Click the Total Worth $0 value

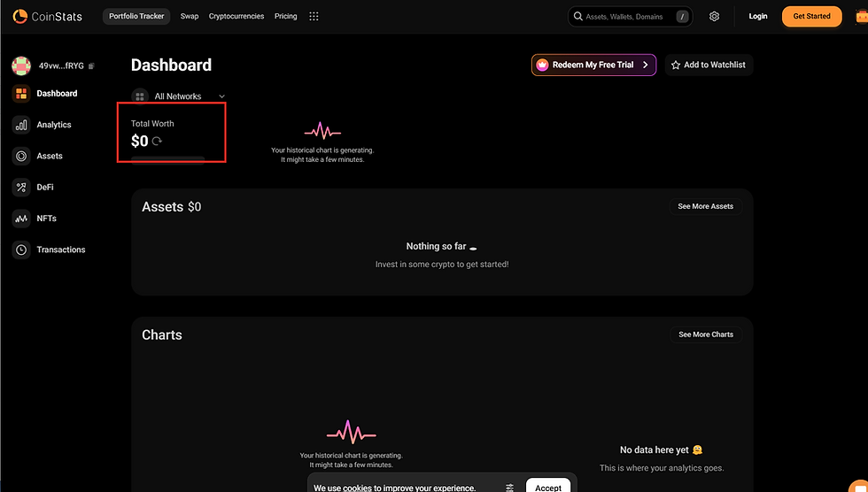(140, 141)
